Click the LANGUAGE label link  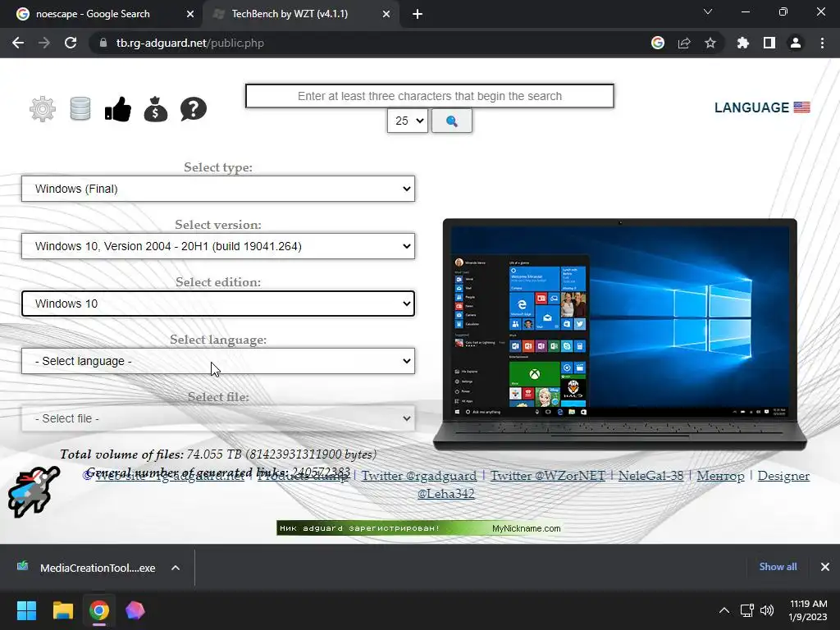[x=751, y=107]
